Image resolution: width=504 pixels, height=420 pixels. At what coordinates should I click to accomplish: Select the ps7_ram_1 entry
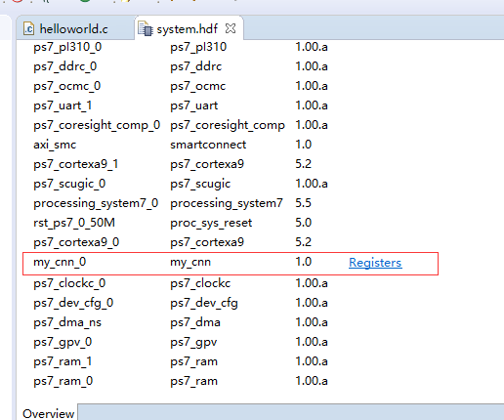tap(63, 361)
